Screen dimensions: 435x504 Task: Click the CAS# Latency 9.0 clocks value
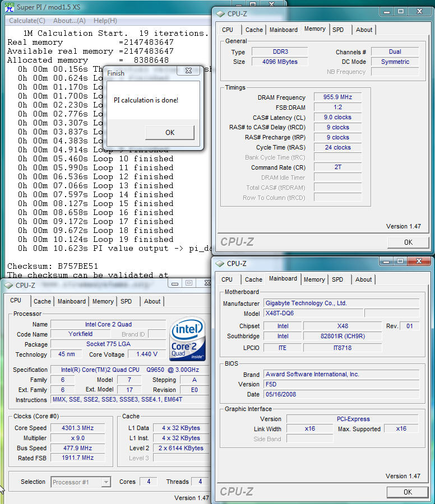(337, 118)
